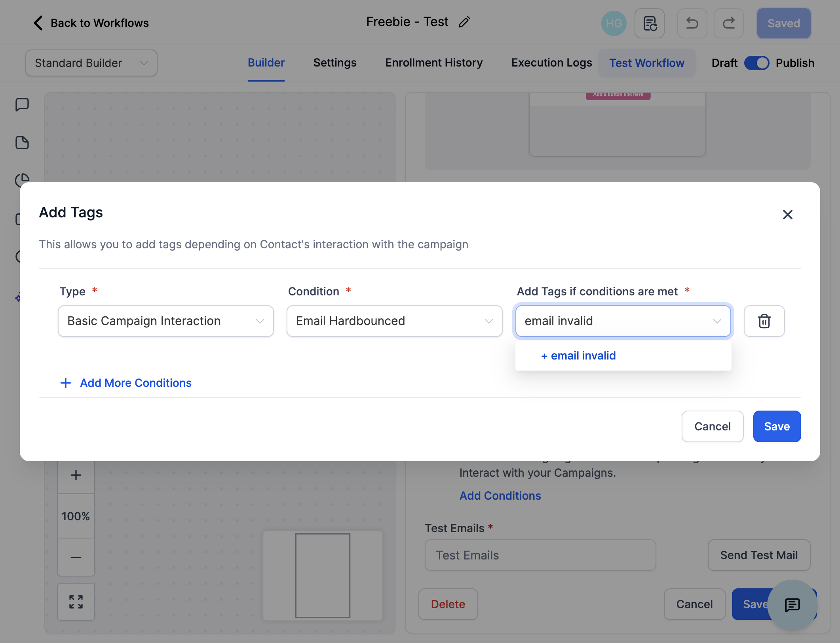
Task: Open the workflow notes history icon
Action: pyautogui.click(x=650, y=23)
